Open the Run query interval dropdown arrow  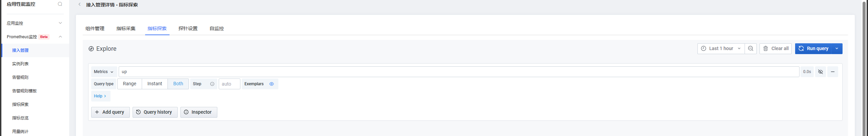[x=837, y=49]
